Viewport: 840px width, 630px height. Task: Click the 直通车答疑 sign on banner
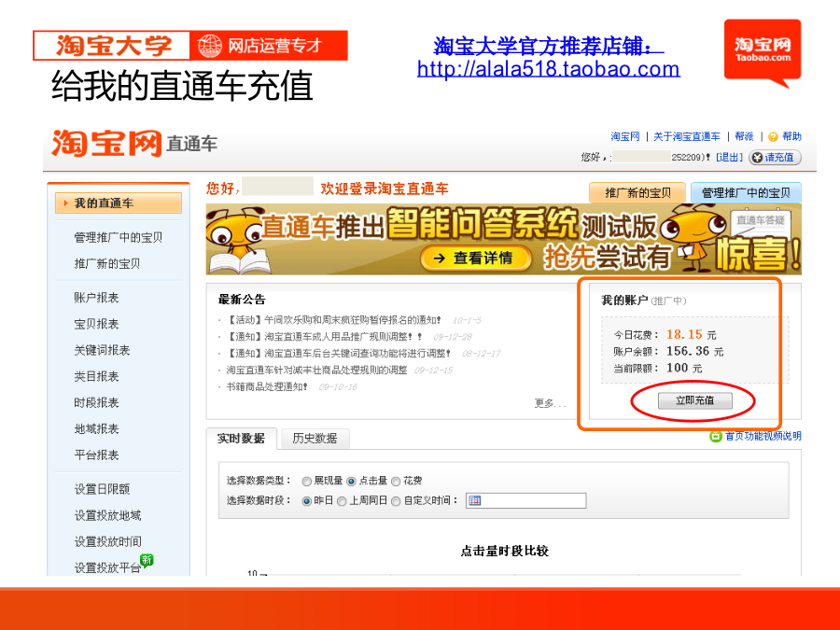pyautogui.click(x=760, y=220)
